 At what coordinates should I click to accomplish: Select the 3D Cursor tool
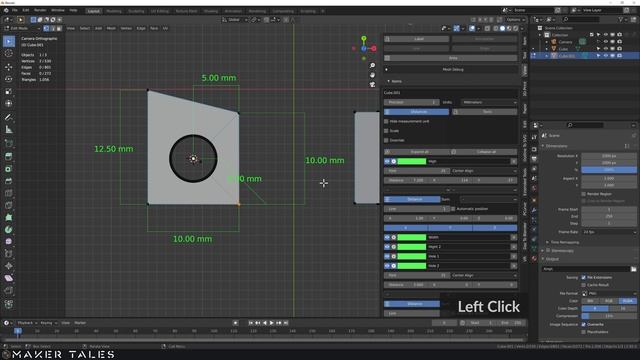click(9, 53)
